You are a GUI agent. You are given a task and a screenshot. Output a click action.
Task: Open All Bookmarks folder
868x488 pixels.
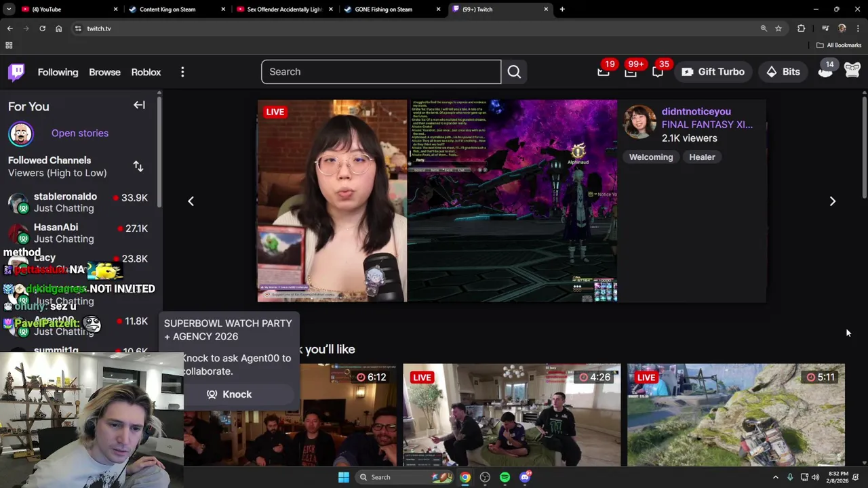click(x=839, y=45)
